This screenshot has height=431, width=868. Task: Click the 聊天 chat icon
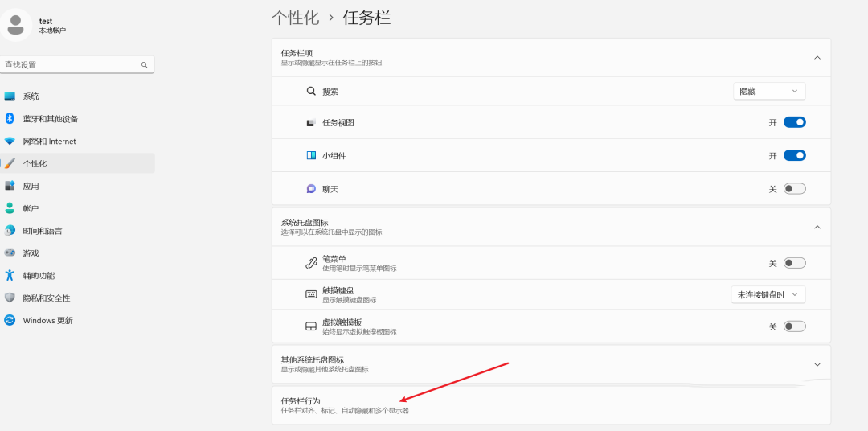[x=311, y=189]
